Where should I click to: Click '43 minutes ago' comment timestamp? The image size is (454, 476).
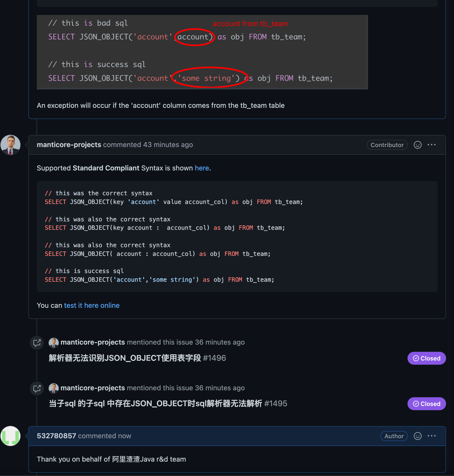pos(168,145)
